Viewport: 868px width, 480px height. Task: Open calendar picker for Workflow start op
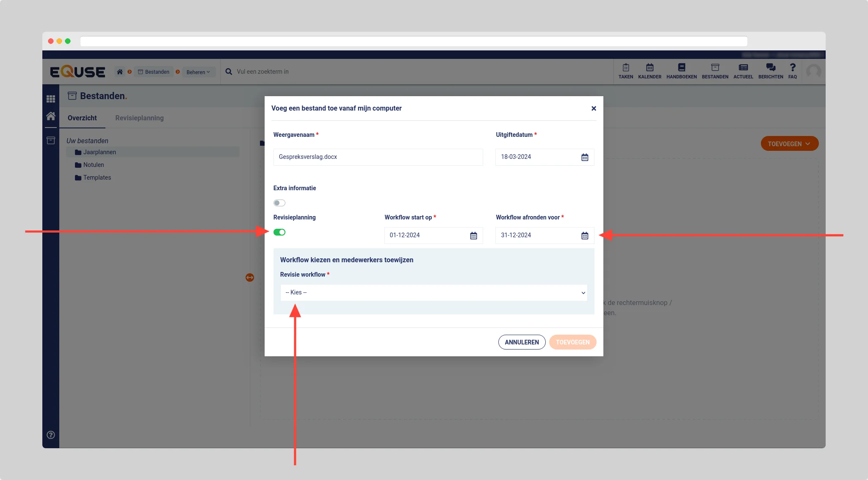(473, 236)
